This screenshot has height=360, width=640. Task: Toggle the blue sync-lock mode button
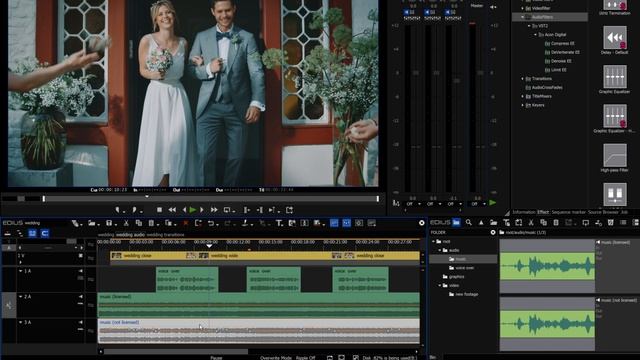click(x=45, y=233)
